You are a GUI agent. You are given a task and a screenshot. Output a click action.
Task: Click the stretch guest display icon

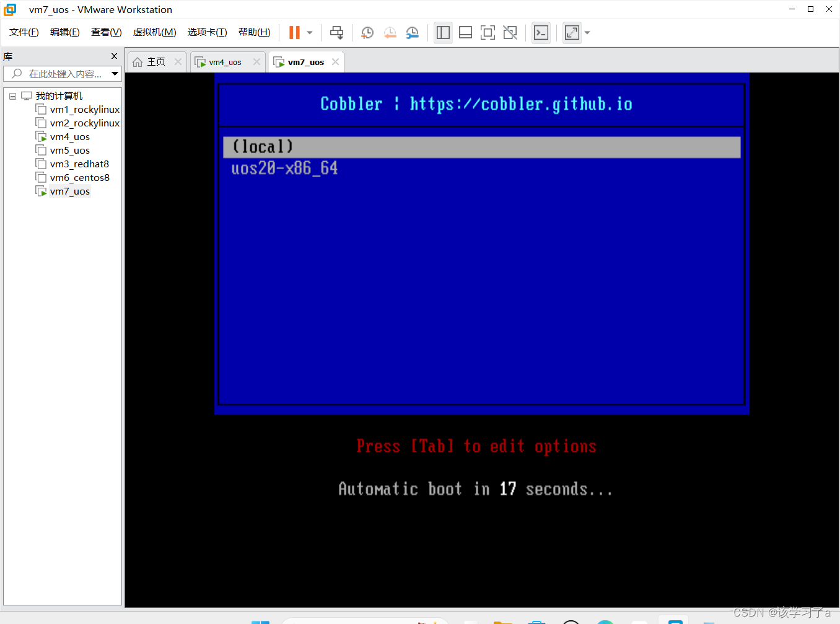[572, 33]
